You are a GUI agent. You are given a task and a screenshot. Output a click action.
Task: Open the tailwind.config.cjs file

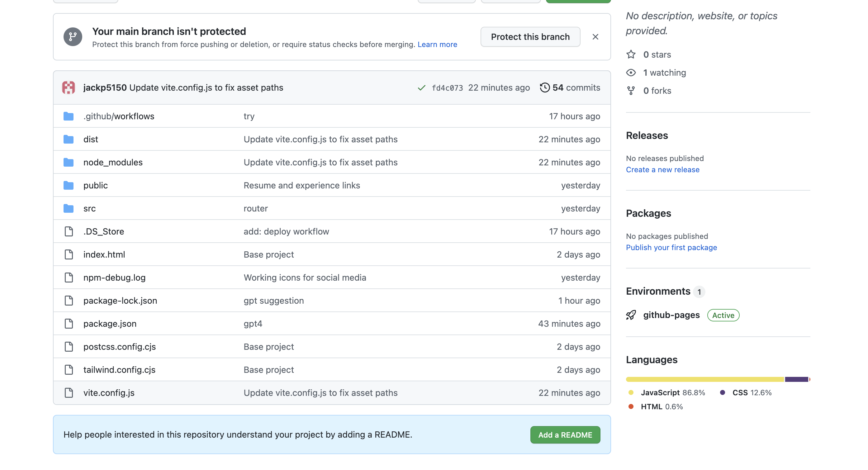(119, 370)
